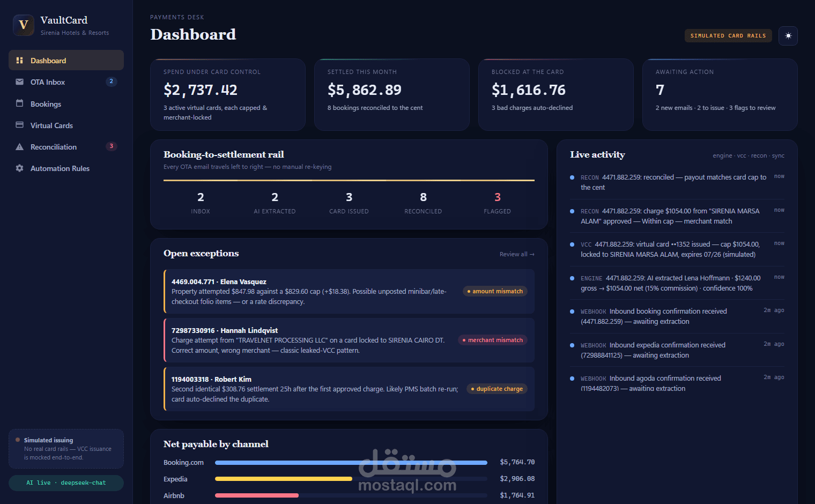This screenshot has height=504, width=815.
Task: Open the Robert Kim exception row
Action: [349, 389]
